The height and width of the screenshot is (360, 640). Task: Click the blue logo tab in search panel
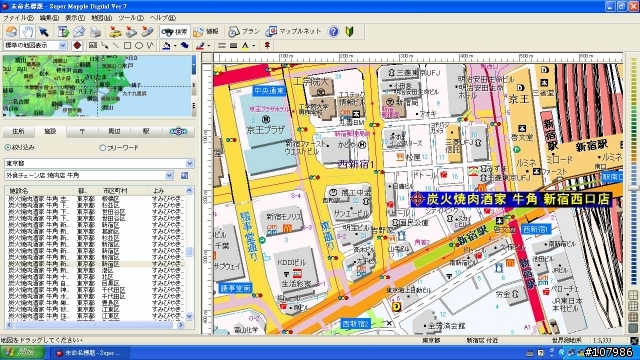click(178, 131)
